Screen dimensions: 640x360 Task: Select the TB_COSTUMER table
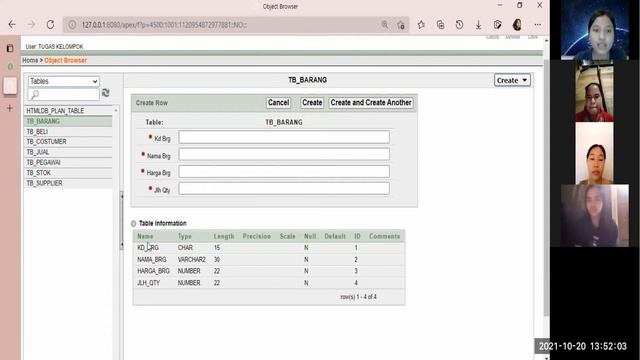coord(68,142)
